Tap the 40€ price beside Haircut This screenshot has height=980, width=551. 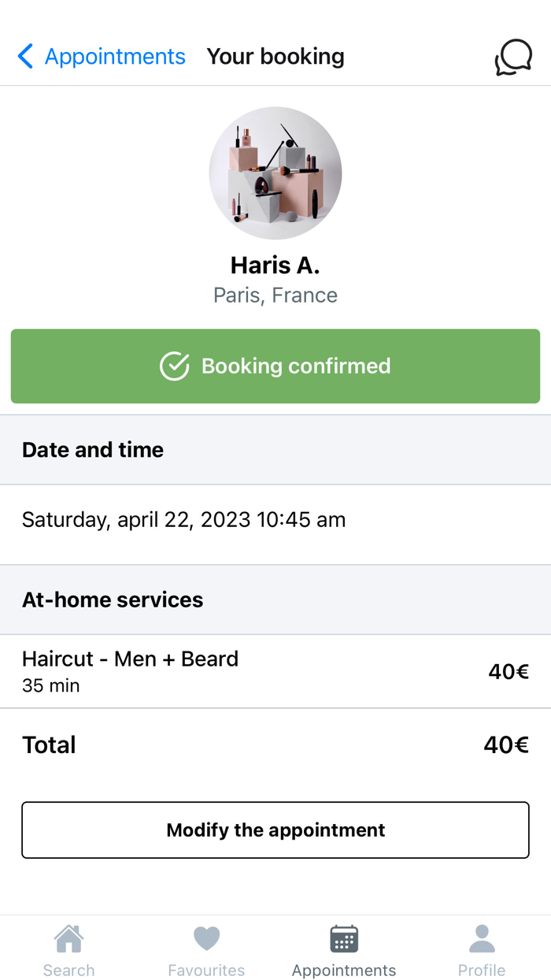pos(508,672)
